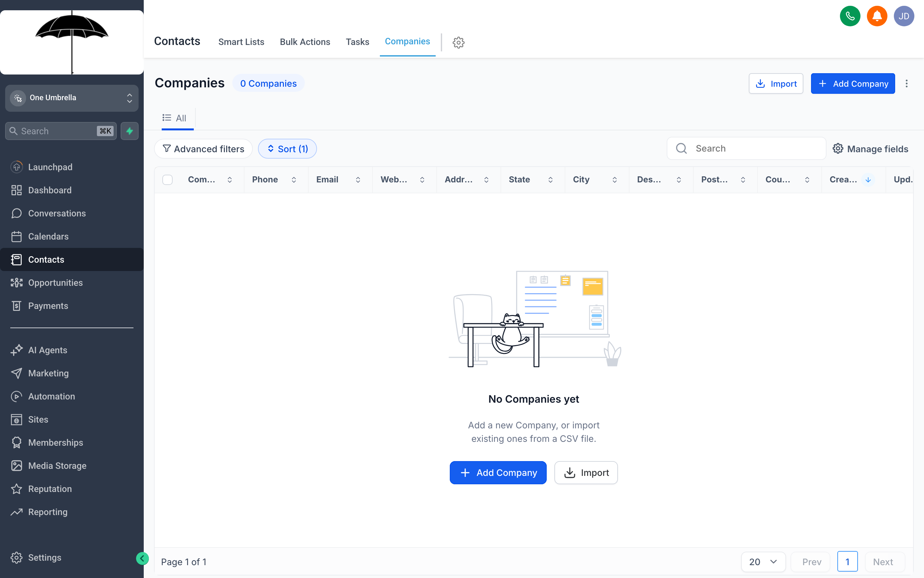
Task: Open Opportunities in the sidebar
Action: (x=72, y=283)
